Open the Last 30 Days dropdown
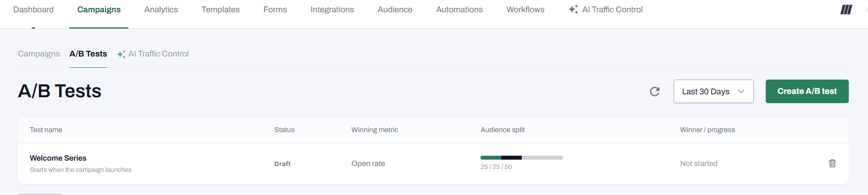 pos(713,91)
